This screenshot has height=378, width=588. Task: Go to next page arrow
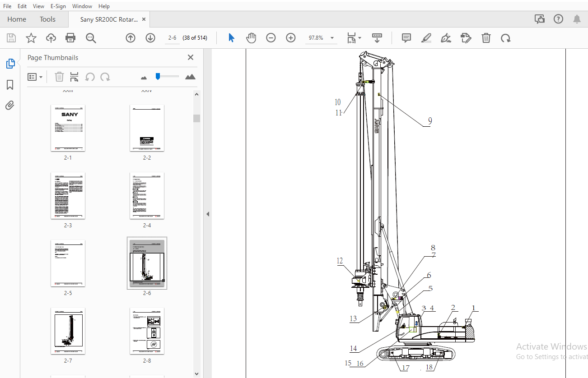coord(150,38)
